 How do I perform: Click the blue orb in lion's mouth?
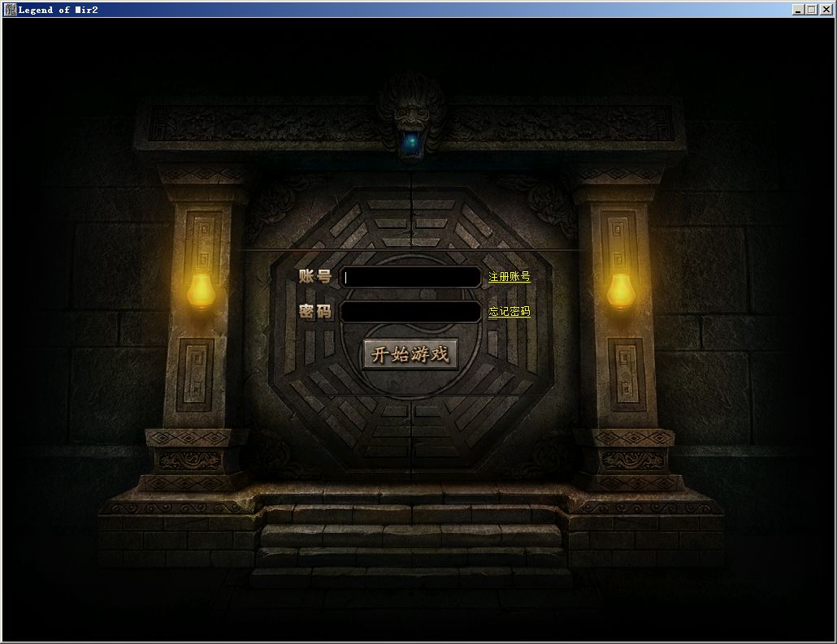(x=412, y=142)
